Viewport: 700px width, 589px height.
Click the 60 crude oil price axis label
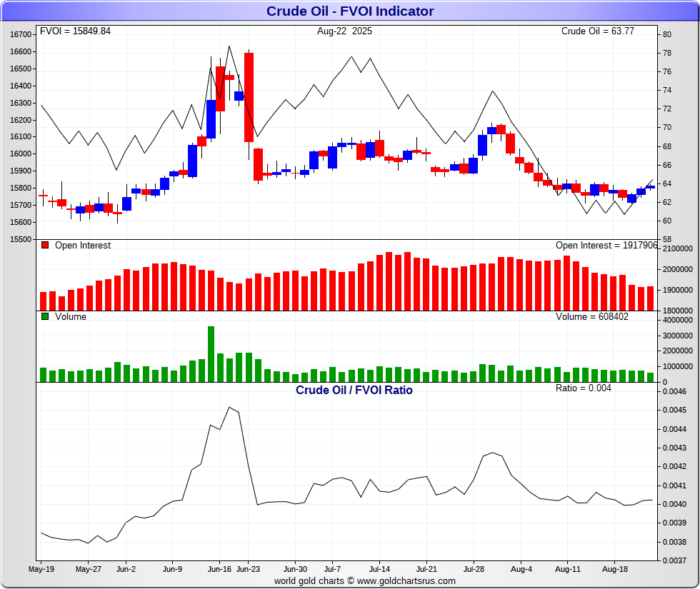tap(667, 221)
